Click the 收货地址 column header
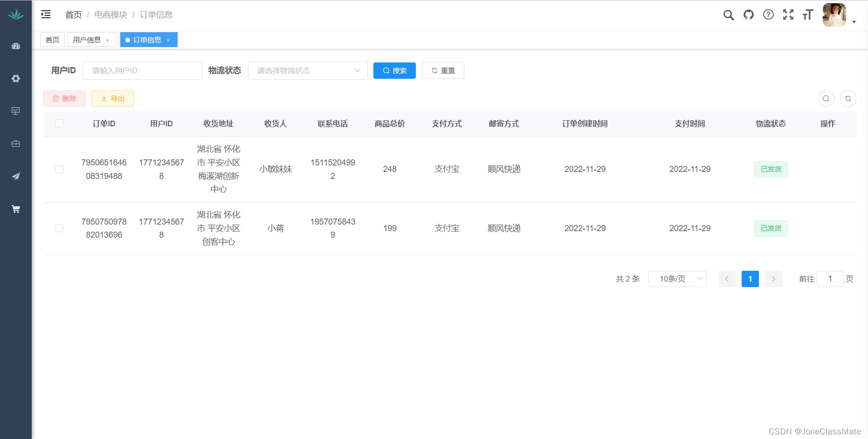The image size is (868, 439). click(x=219, y=123)
